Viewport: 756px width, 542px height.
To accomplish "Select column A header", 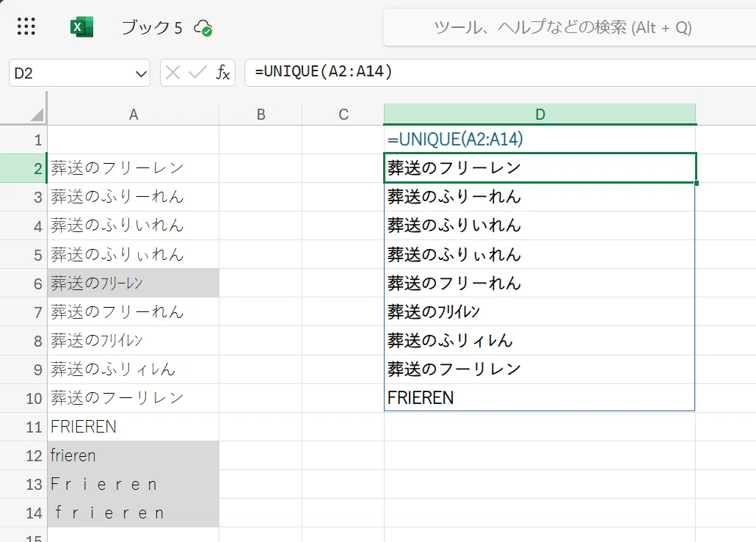I will 134,115.
